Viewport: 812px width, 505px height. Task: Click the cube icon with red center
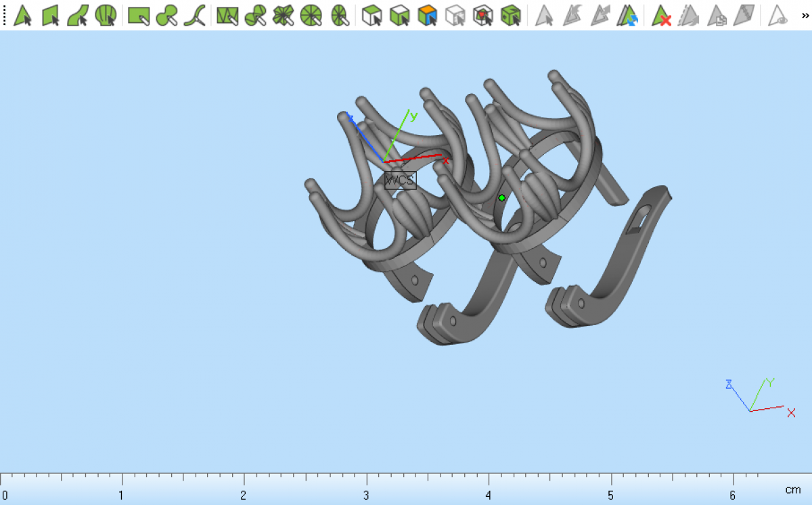pyautogui.click(x=482, y=15)
